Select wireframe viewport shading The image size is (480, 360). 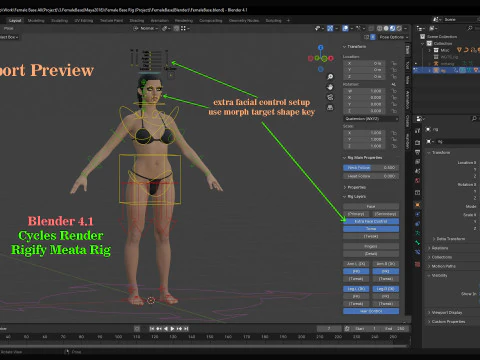click(380, 29)
